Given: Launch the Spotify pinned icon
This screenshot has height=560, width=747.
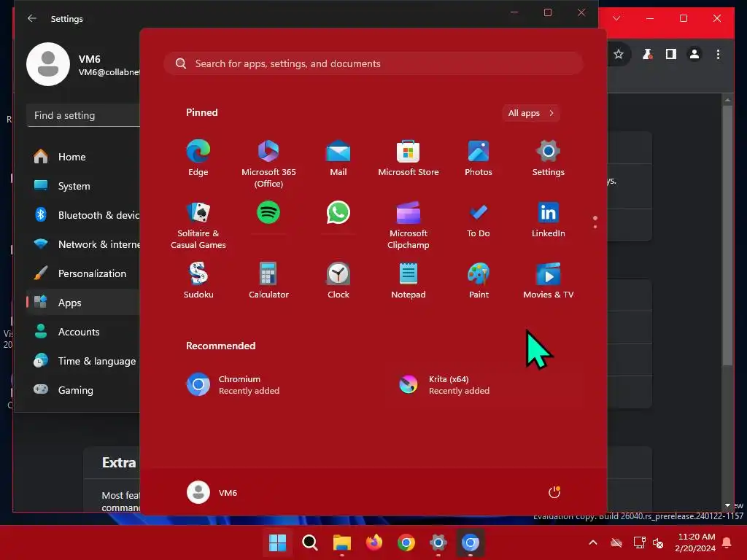Looking at the screenshot, I should (268, 212).
